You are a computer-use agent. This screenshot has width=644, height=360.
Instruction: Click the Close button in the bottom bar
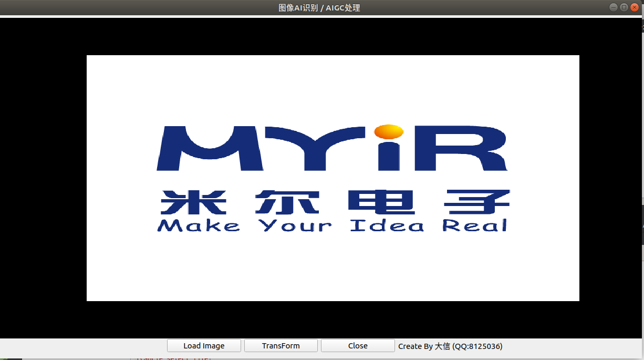pyautogui.click(x=358, y=346)
